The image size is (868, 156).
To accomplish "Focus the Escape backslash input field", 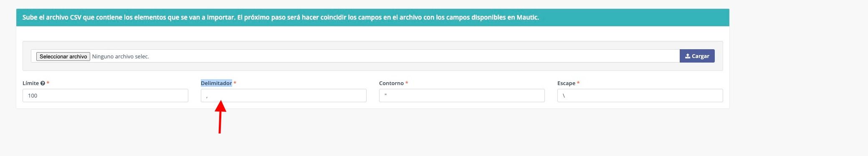I will point(640,96).
